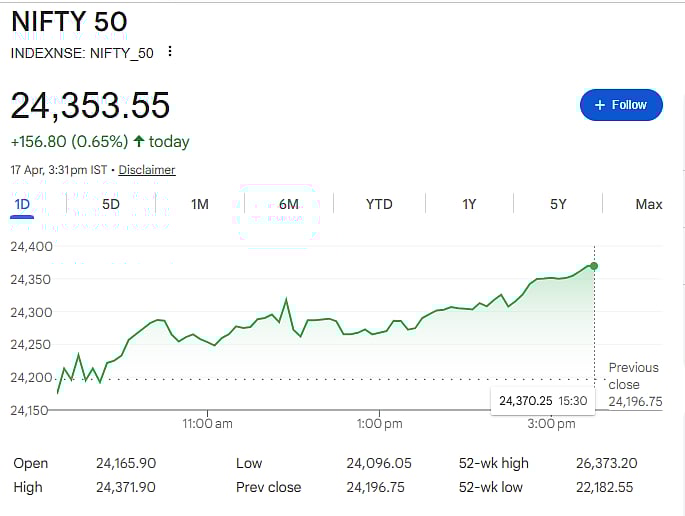The image size is (685, 516).
Task: Click the Open value 24,165.90
Action: pos(126,463)
